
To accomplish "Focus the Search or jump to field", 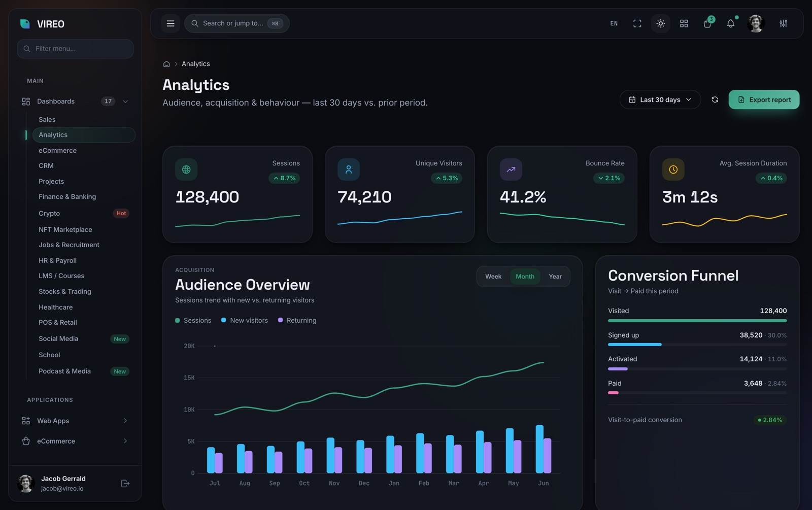I will [x=237, y=23].
